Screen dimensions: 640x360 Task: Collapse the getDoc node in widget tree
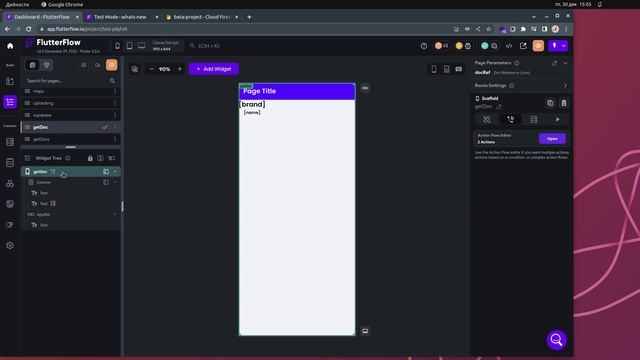115,171
